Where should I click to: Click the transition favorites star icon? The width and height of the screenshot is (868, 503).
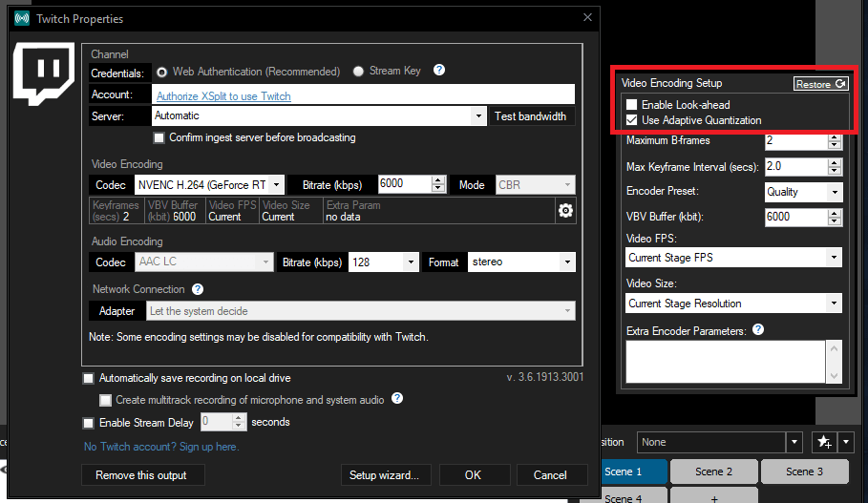824,442
